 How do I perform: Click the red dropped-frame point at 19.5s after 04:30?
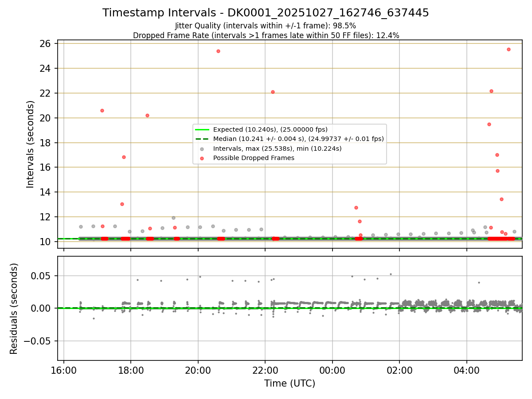(489, 124)
